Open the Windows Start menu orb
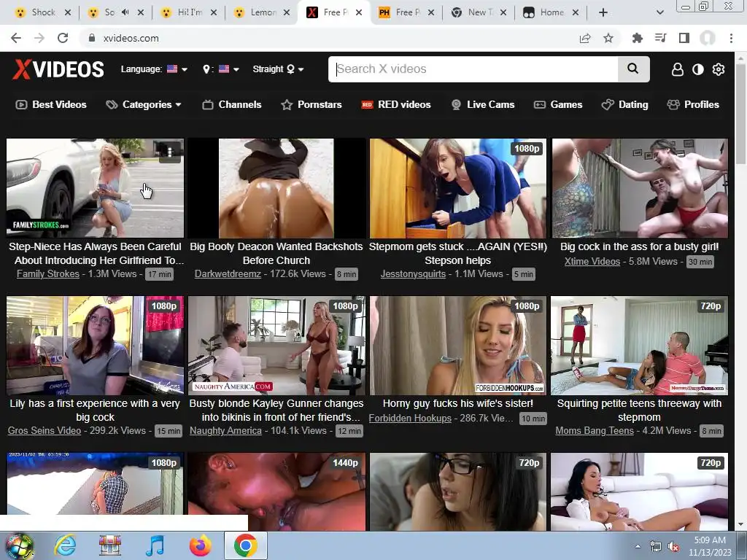This screenshot has width=747, height=560. pos(19,546)
